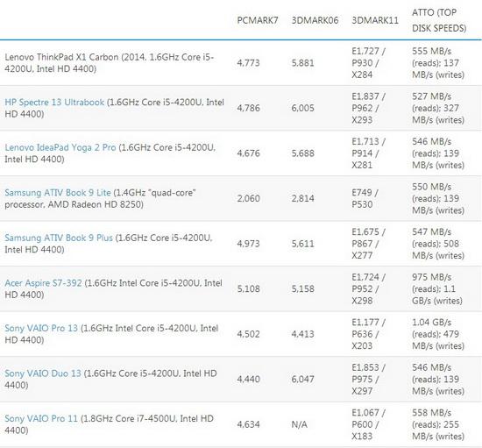Open the Sony VAIO Duo 13 link
The image size is (482, 448).
pos(43,373)
